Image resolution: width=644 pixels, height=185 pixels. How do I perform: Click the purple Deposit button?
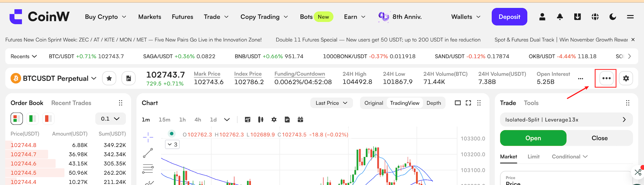(509, 17)
